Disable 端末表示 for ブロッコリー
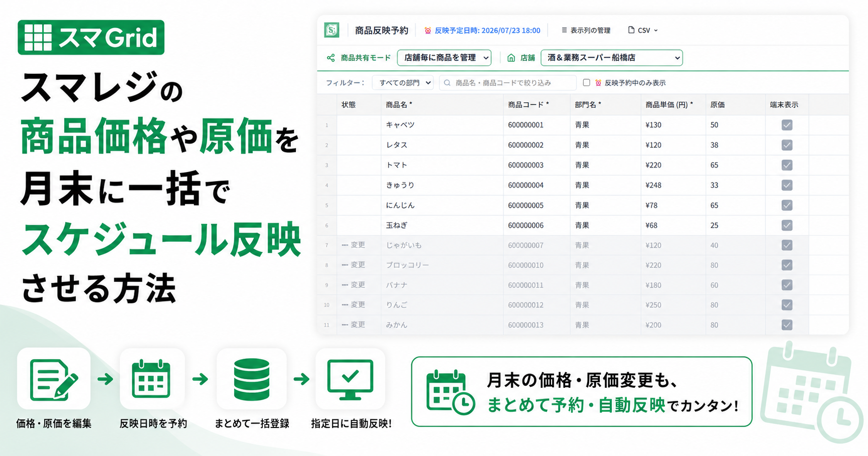868x456 pixels. 787,265
